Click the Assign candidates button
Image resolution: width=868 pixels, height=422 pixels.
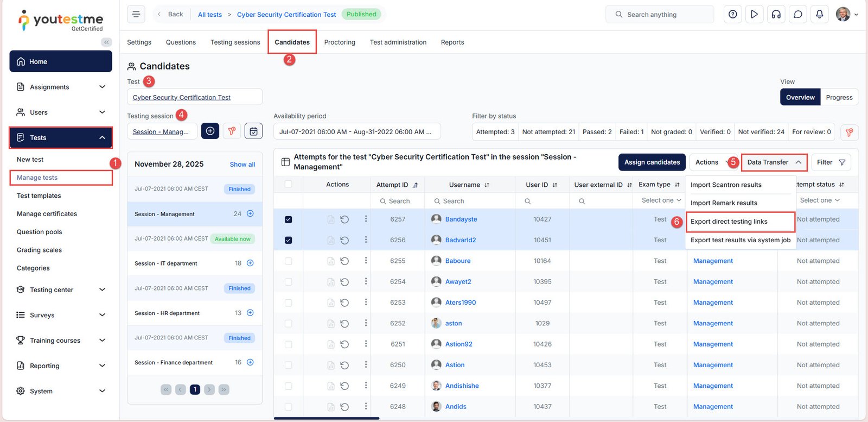point(652,162)
